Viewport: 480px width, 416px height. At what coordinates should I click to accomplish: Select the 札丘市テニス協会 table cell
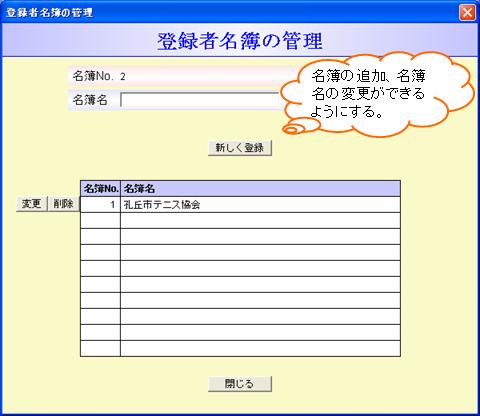pos(260,204)
